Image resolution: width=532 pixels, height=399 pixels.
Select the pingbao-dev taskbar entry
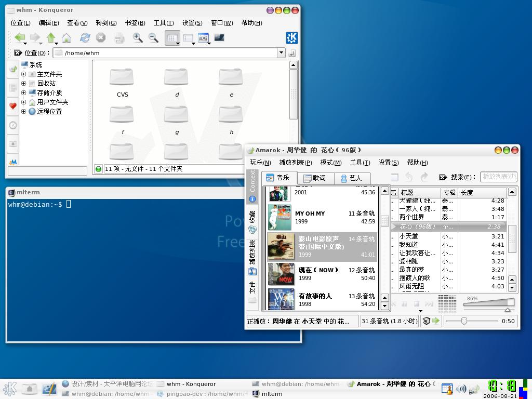click(203, 394)
